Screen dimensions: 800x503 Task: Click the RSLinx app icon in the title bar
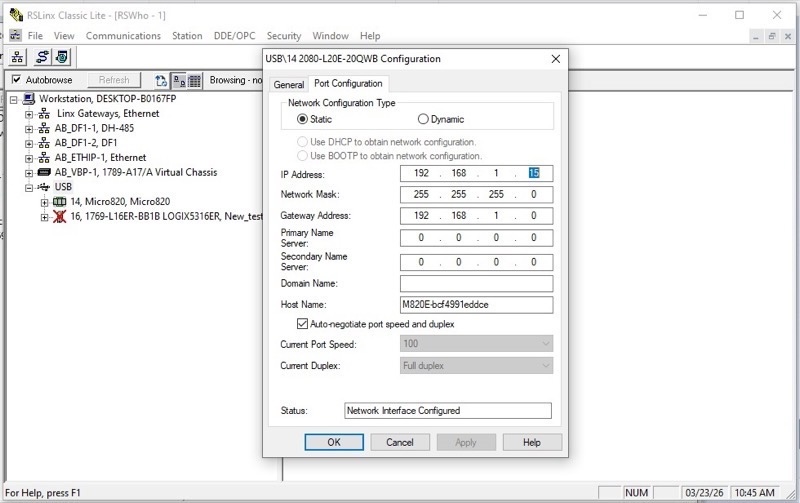coord(16,15)
